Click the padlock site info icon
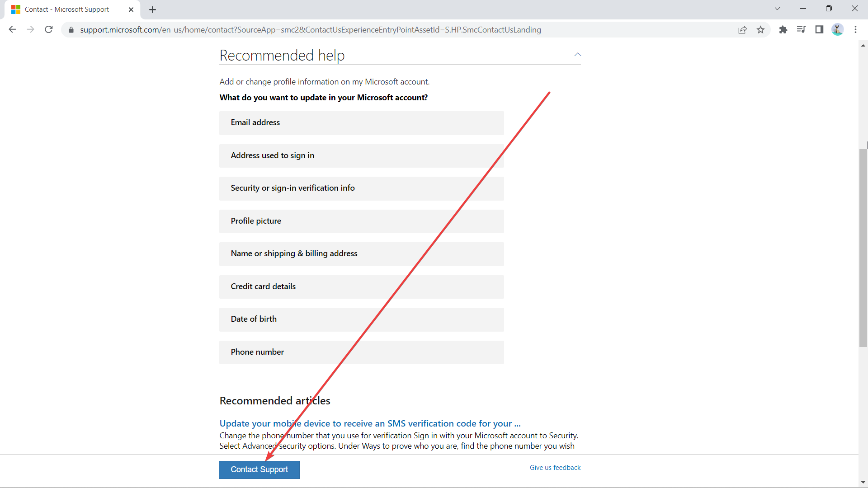This screenshot has width=868, height=488. coord(71,30)
